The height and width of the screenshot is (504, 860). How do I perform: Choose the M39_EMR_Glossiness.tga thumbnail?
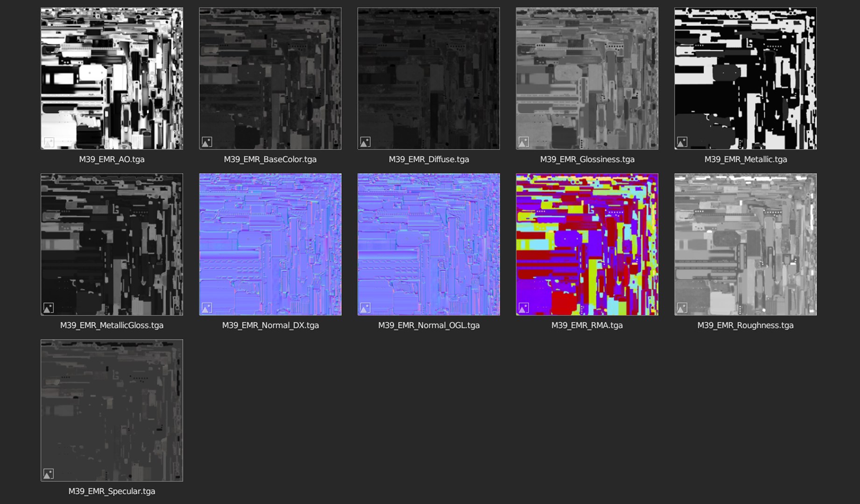pos(587,78)
